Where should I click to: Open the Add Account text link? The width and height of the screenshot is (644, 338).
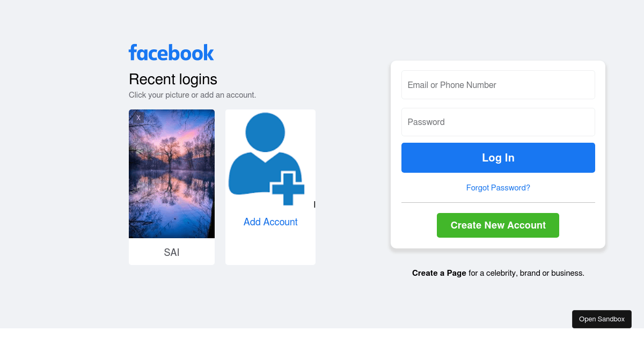270,222
